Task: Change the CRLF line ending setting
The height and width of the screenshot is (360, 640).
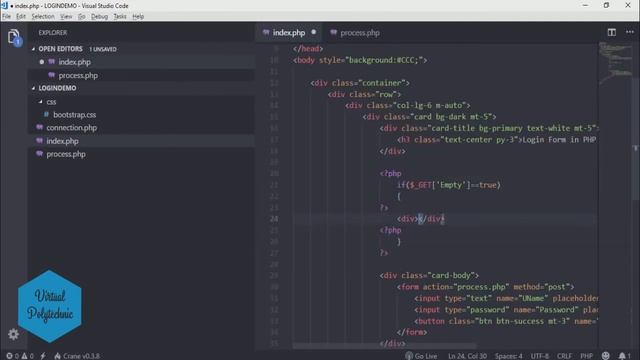Action: coord(564,356)
